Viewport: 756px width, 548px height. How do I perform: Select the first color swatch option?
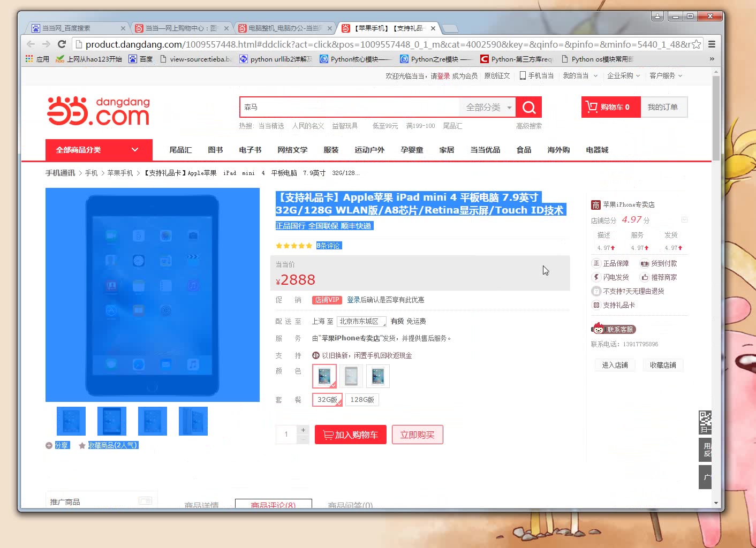324,376
